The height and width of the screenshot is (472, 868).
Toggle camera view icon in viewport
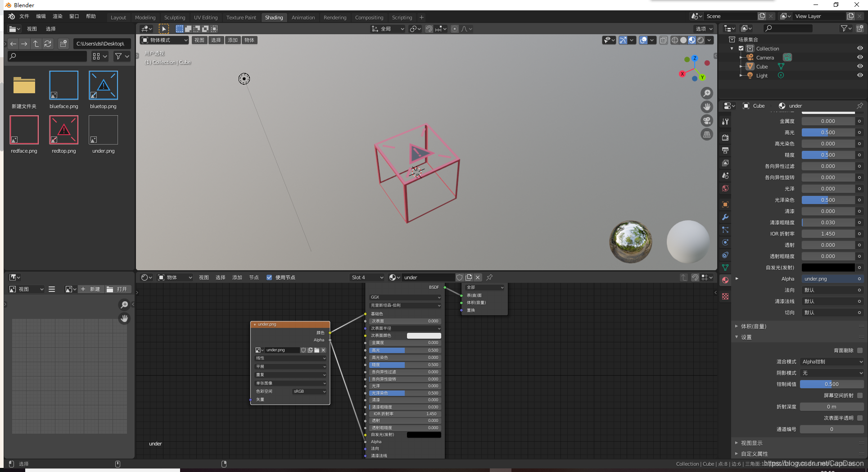pyautogui.click(x=707, y=121)
